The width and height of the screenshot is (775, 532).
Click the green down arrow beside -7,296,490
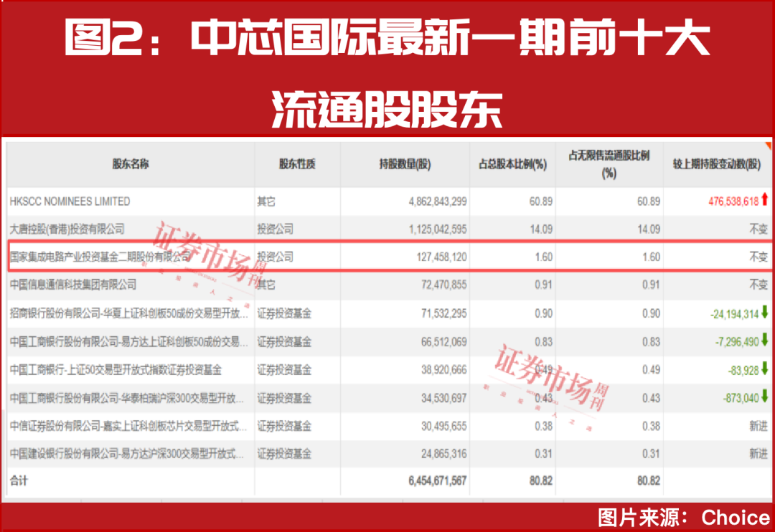(x=765, y=339)
